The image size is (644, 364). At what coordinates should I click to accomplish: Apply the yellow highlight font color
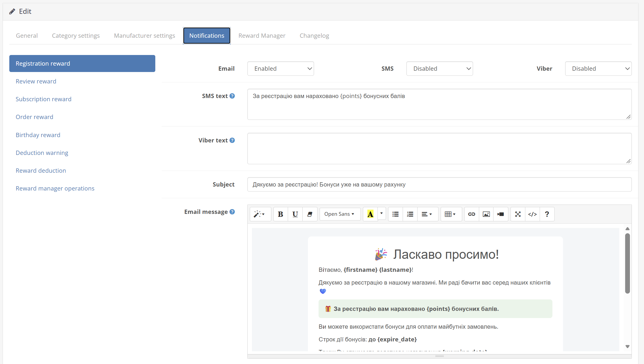point(370,214)
